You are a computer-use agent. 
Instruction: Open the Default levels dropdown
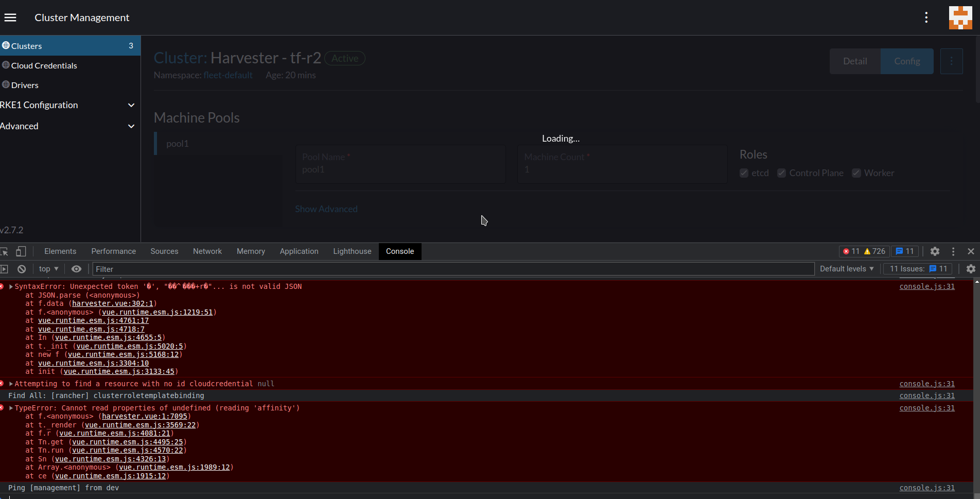pos(846,268)
